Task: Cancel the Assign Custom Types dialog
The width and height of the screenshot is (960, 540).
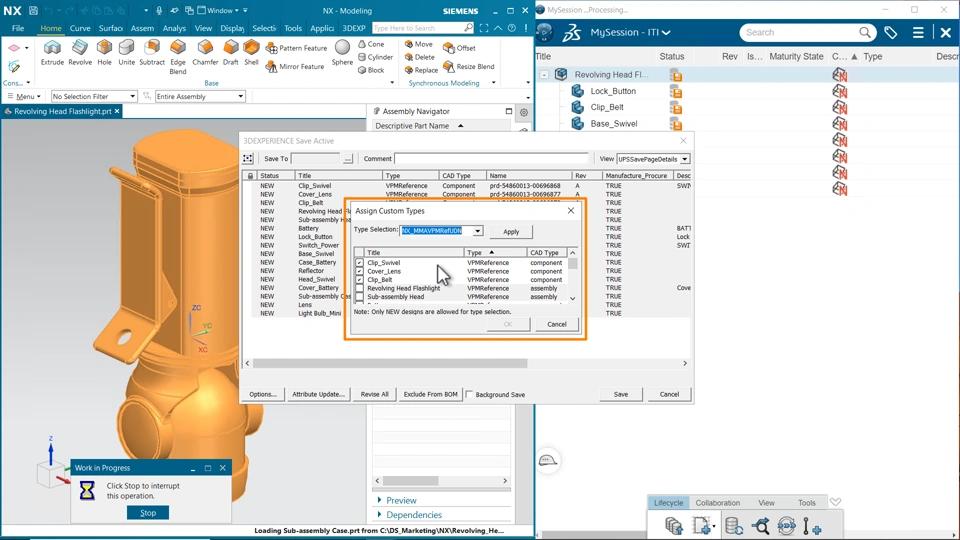Action: tap(557, 324)
